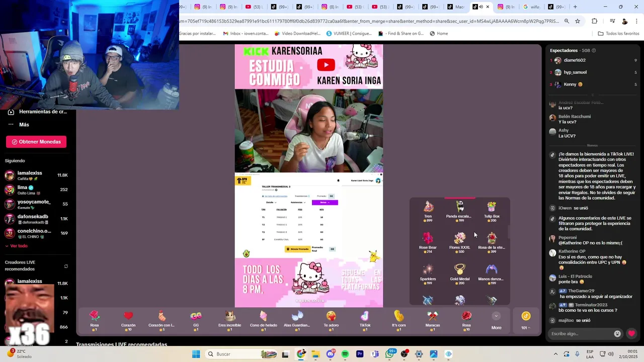Expand More gifts in the gift bar
This screenshot has width=644, height=362.
tap(496, 320)
